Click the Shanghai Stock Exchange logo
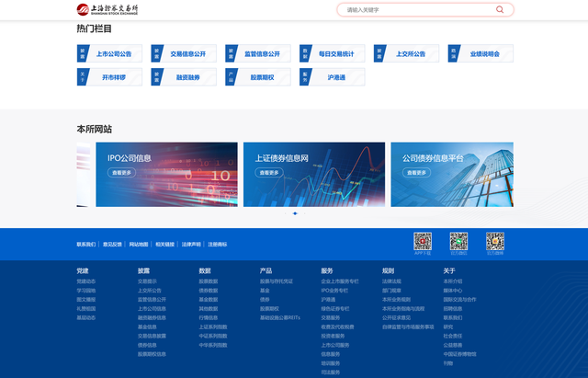This screenshot has height=378, width=588. coord(107,9)
